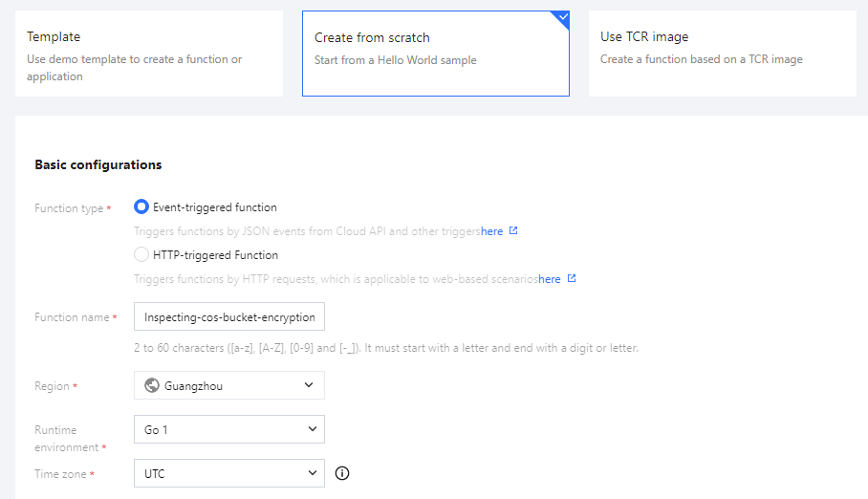Image resolution: width=868 pixels, height=499 pixels.
Task: Expand the Region dropdown arrow
Action: click(309, 385)
